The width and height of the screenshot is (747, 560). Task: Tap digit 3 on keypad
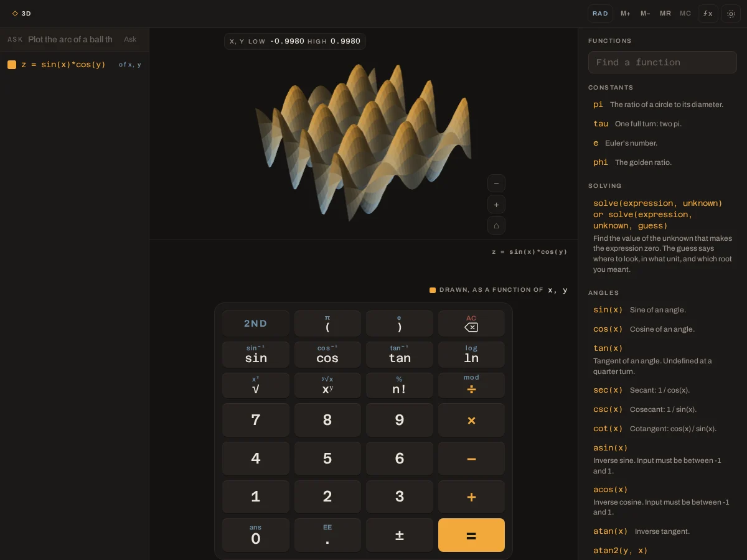click(x=400, y=497)
